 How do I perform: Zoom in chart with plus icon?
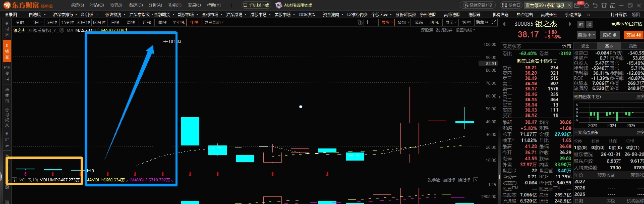click(366, 22)
